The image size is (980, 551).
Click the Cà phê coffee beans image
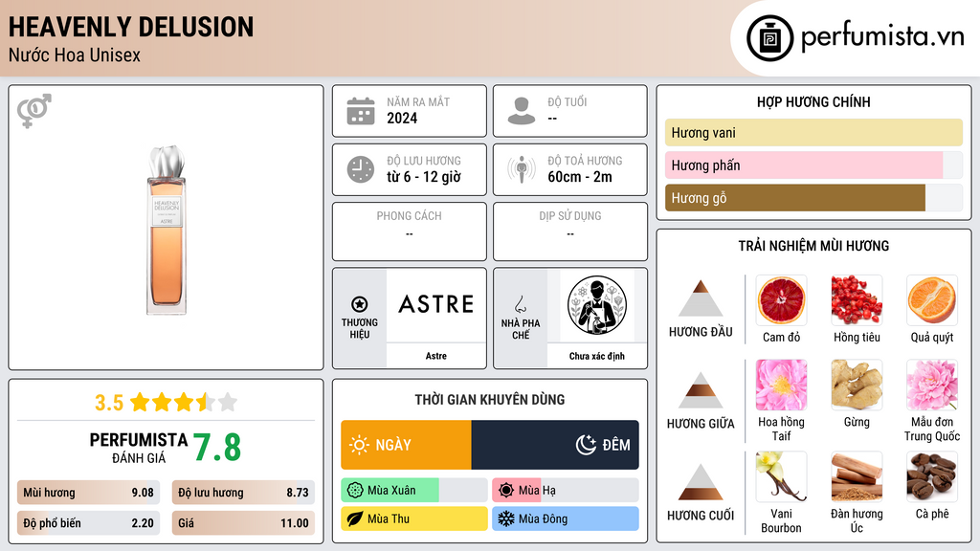coord(932,476)
